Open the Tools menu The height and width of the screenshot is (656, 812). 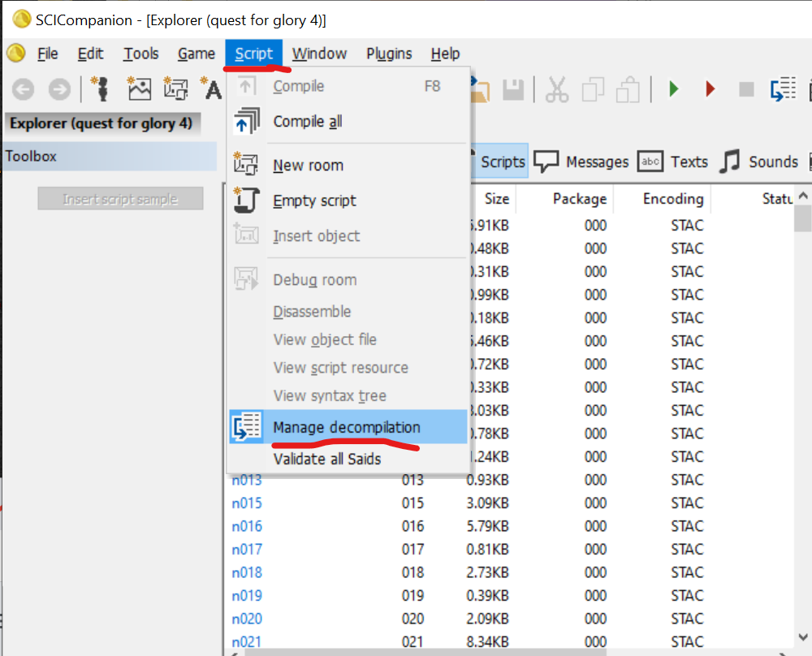pyautogui.click(x=140, y=54)
